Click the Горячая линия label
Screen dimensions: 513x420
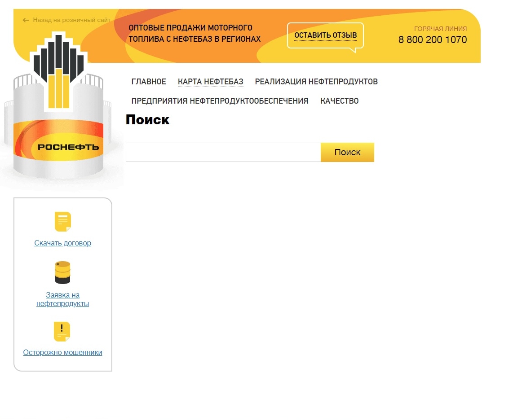(440, 28)
